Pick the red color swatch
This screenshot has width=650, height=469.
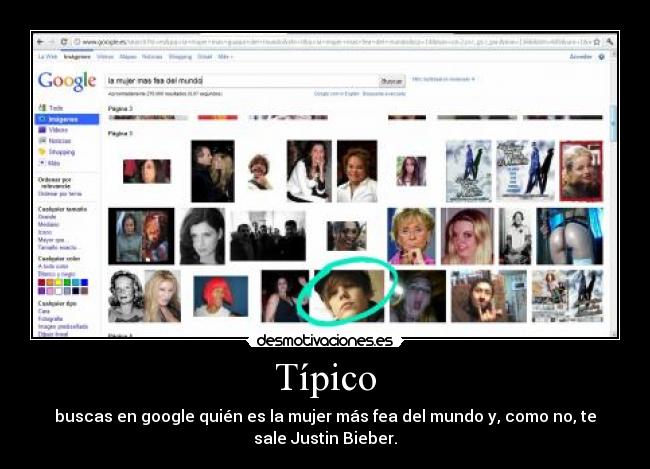[41, 282]
